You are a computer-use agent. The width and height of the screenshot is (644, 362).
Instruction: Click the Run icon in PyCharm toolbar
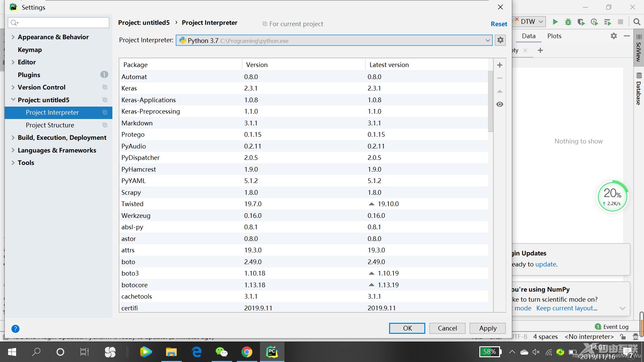[555, 22]
